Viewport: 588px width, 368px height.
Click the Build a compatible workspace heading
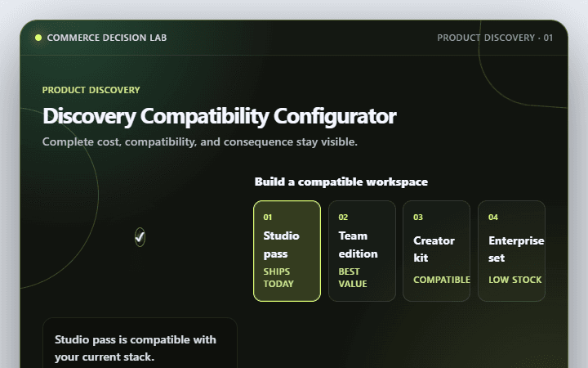coord(341,182)
